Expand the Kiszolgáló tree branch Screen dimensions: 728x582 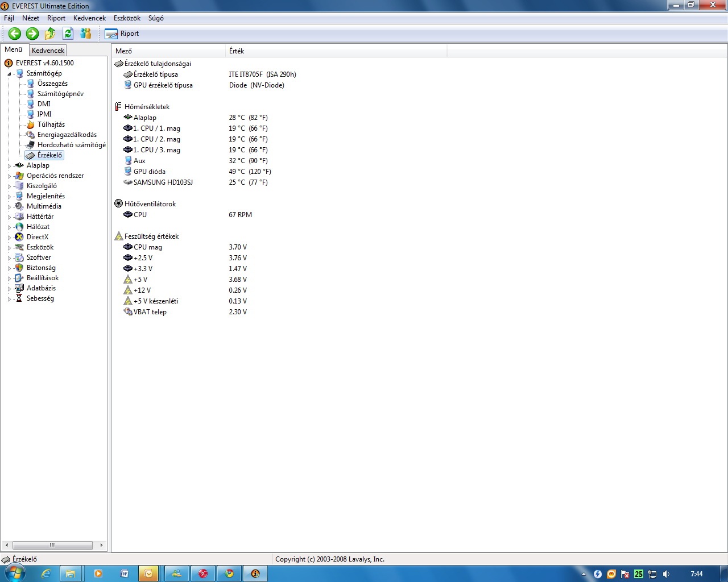tap(9, 186)
